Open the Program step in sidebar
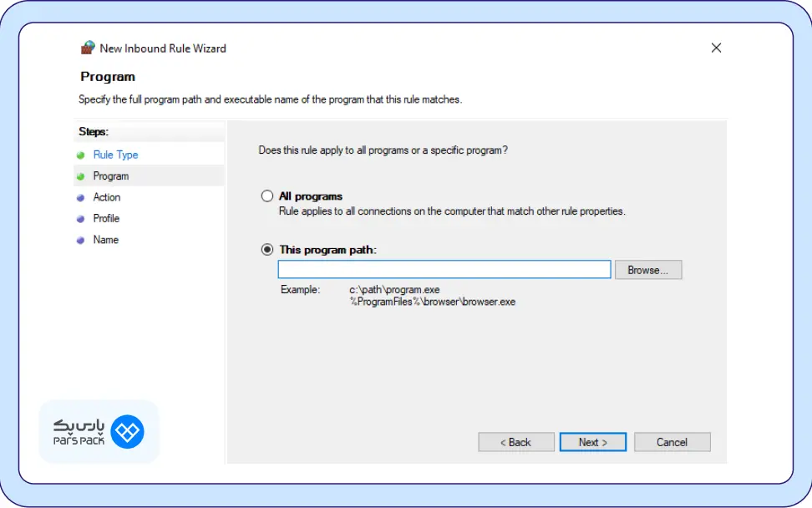Image resolution: width=812 pixels, height=508 pixels. point(111,176)
